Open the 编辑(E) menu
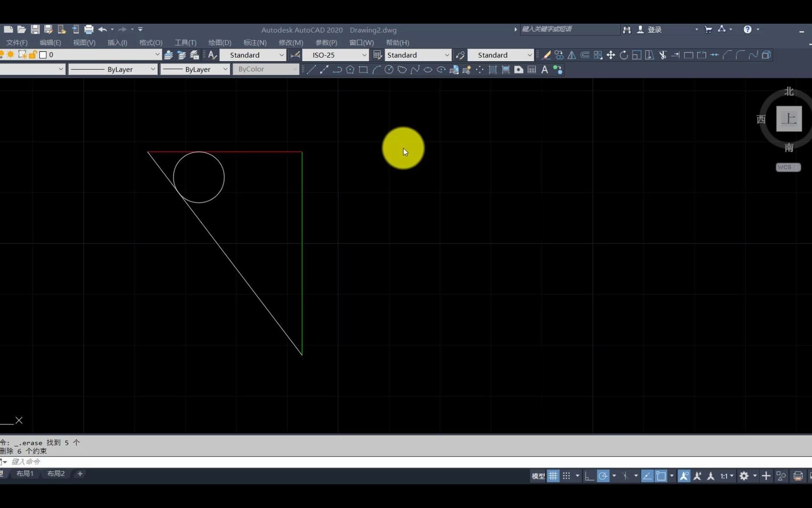Viewport: 812px width, 508px height. point(50,42)
